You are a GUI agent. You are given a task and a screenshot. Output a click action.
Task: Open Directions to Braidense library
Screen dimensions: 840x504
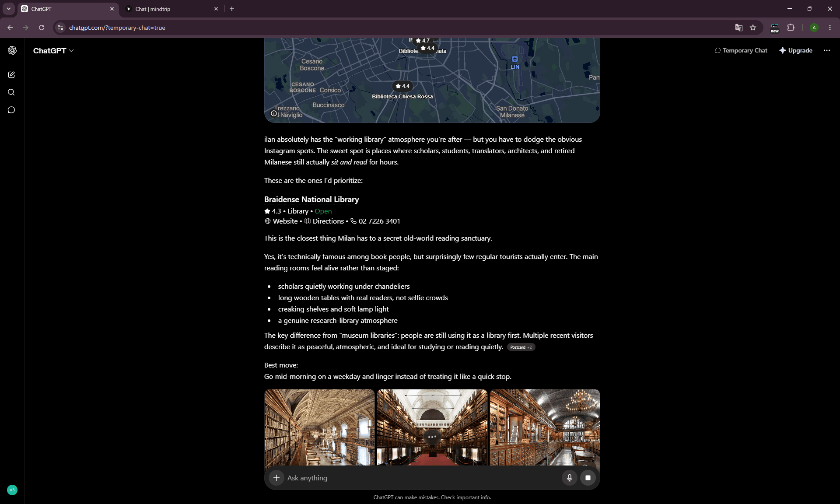point(324,221)
